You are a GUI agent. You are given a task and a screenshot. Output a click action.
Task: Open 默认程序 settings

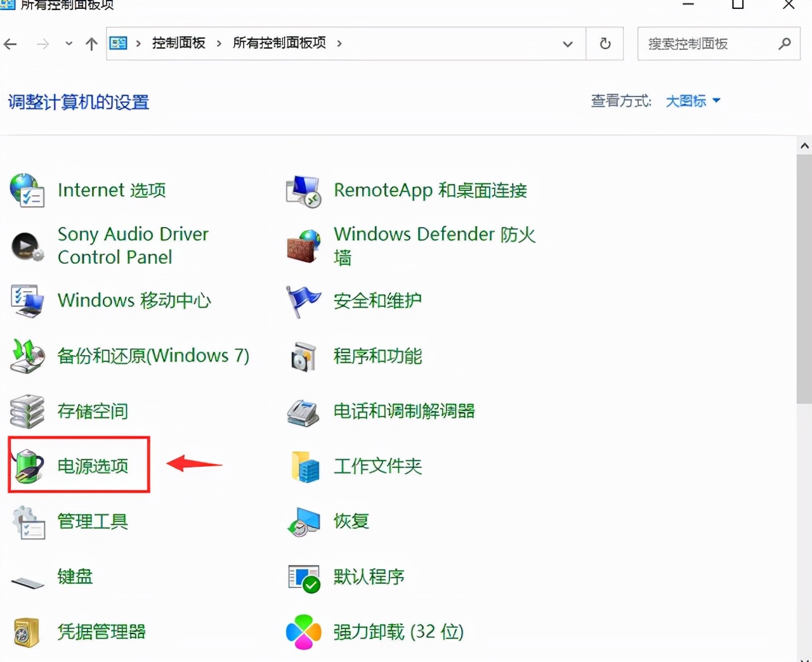tap(369, 577)
